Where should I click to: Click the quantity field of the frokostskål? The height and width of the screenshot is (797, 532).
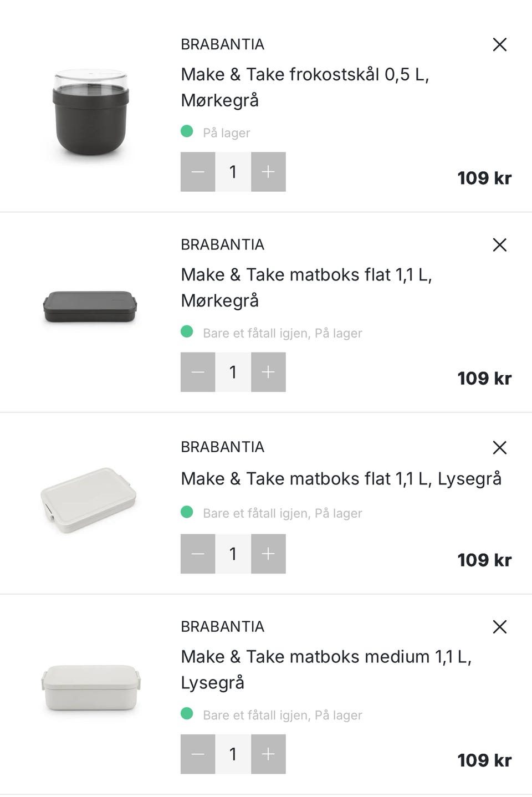tap(233, 172)
